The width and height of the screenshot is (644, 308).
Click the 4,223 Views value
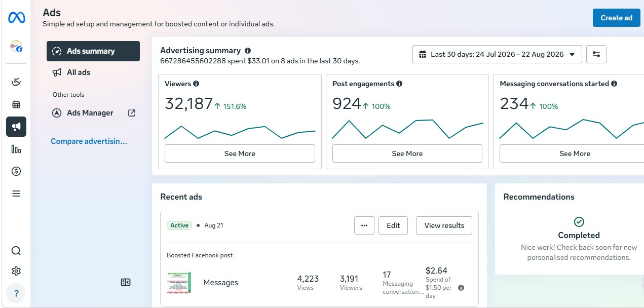point(308,279)
